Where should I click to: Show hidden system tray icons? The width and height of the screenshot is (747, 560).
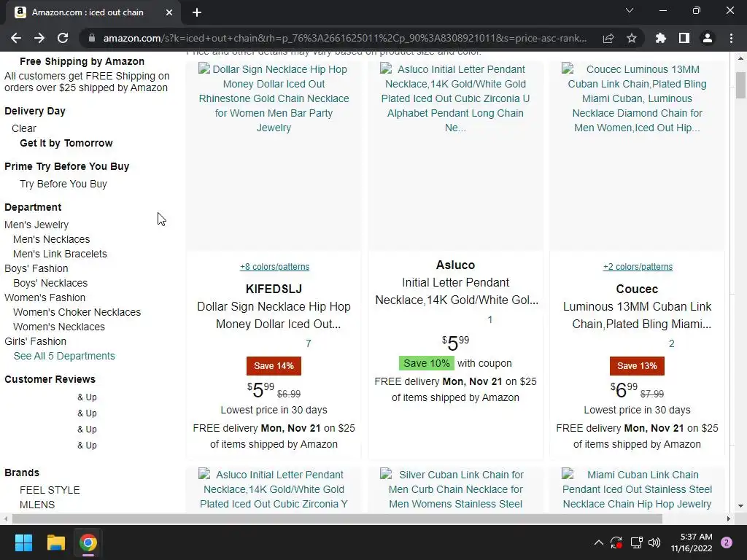coord(599,542)
